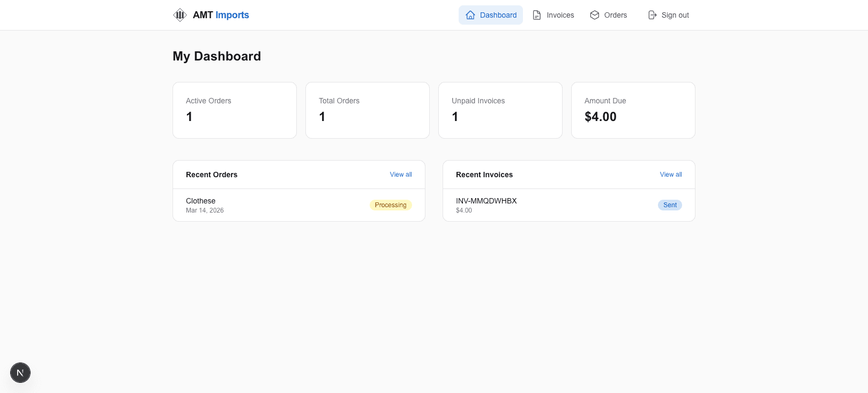Viewport: 868px width, 393px height.
Task: Select the Total Orders card
Action: (368, 110)
